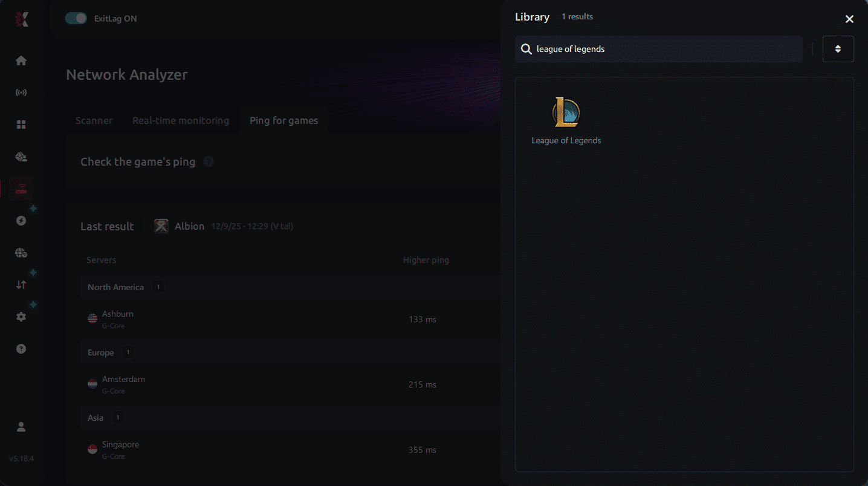This screenshot has height=486, width=868.
Task: Open the Home page from sidebar
Action: point(21,60)
